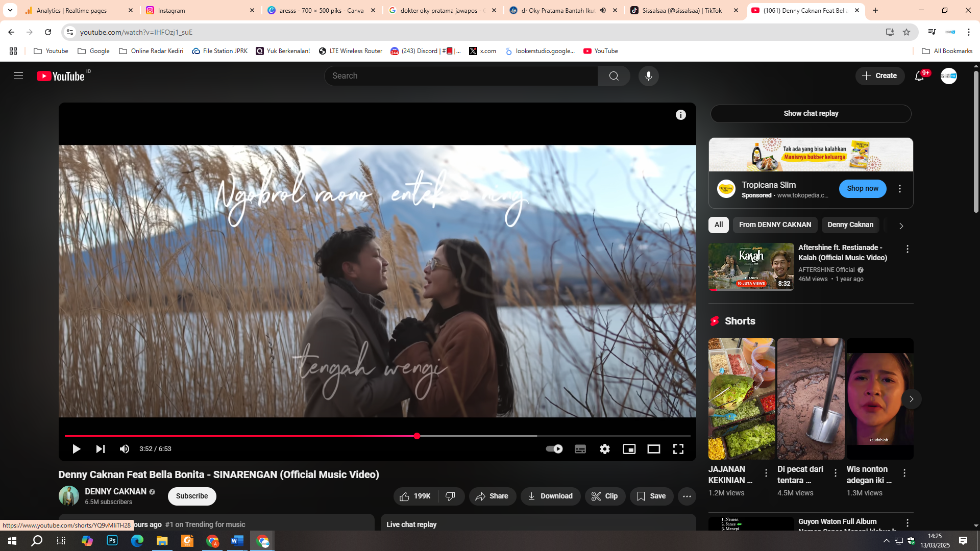The height and width of the screenshot is (551, 980).
Task: Search with your voice microphone
Action: [x=648, y=76]
